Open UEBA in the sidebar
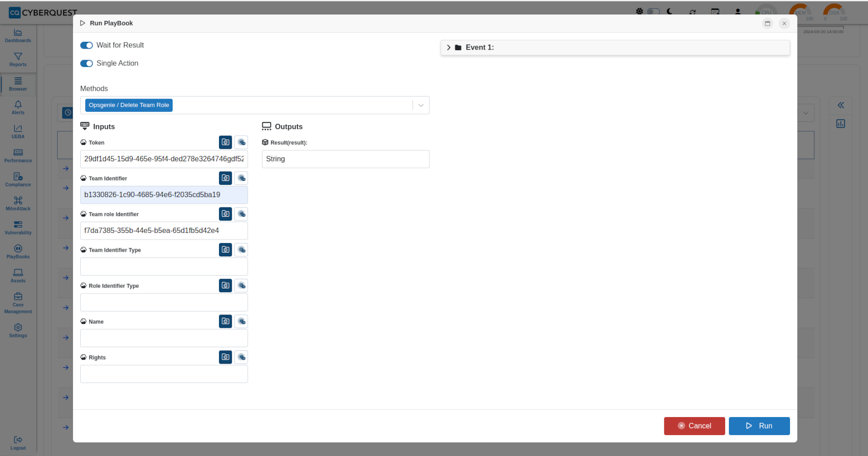Screen dimensions: 868x456 [x=18, y=132]
